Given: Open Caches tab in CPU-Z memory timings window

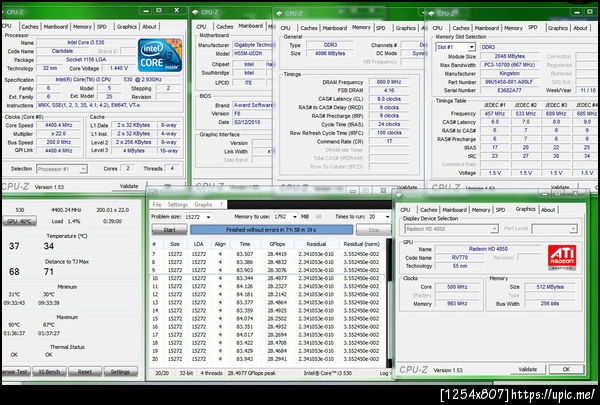Looking at the screenshot, I should 309,28.
